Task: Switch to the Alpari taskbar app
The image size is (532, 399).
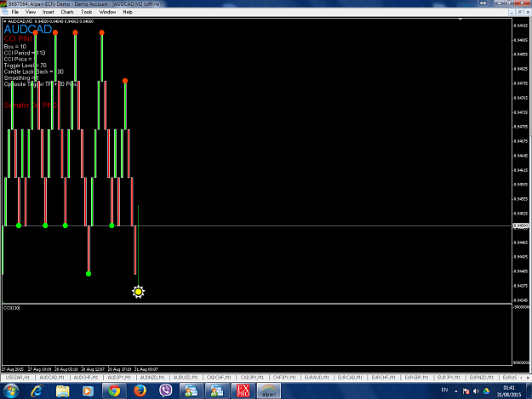Action: point(269,390)
